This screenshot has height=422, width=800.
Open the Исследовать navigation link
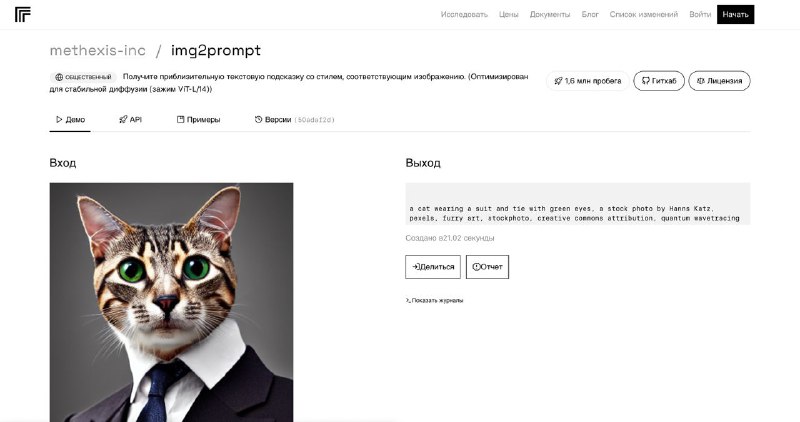tap(464, 14)
